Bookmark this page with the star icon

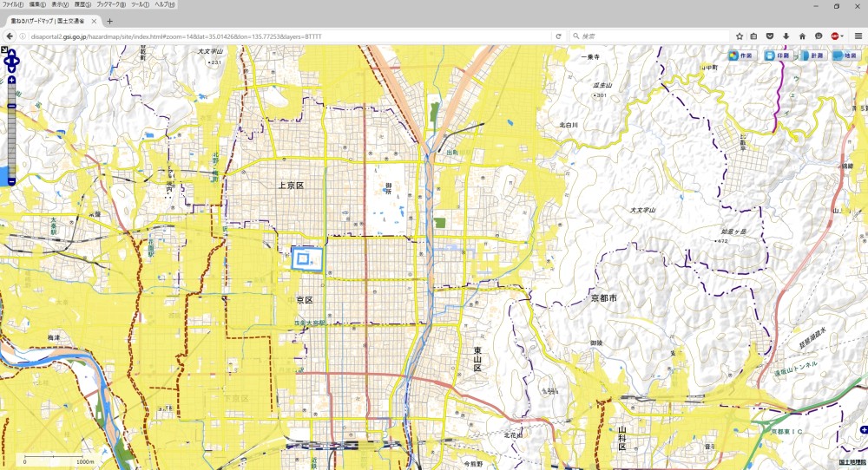tap(740, 36)
